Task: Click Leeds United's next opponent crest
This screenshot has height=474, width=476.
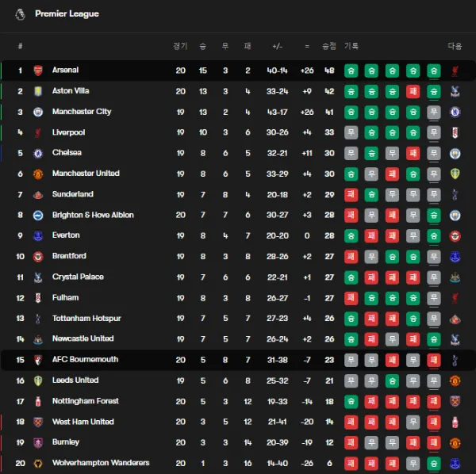Action: point(455,380)
